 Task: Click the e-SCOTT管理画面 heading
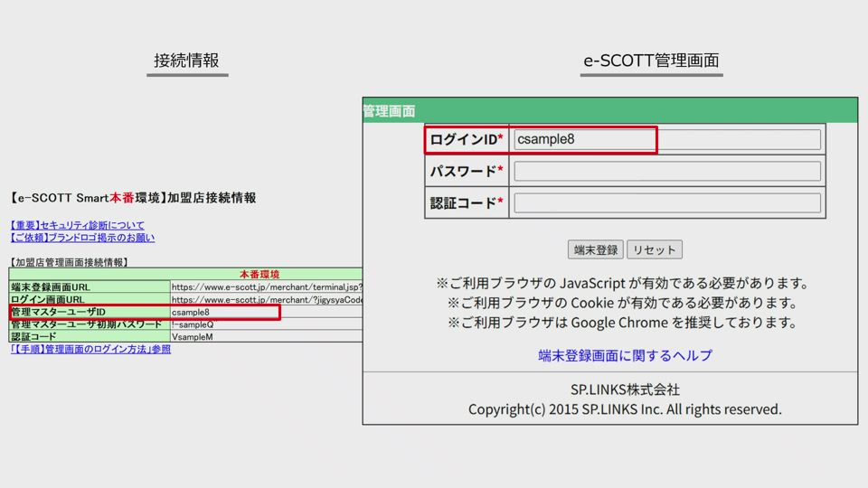click(651, 61)
